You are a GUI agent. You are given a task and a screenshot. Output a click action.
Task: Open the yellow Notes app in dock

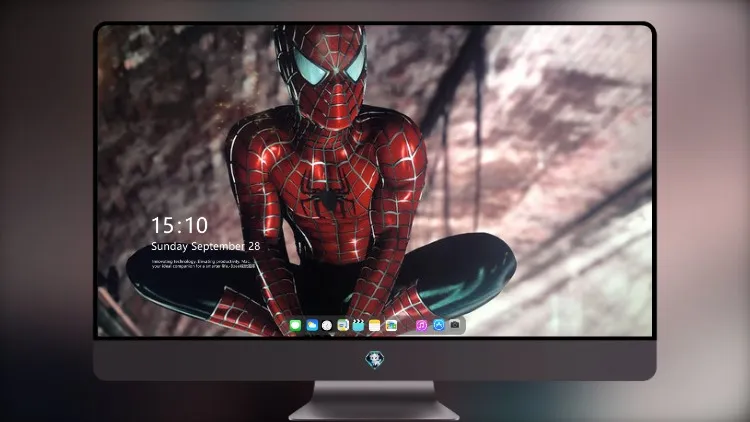(x=375, y=325)
